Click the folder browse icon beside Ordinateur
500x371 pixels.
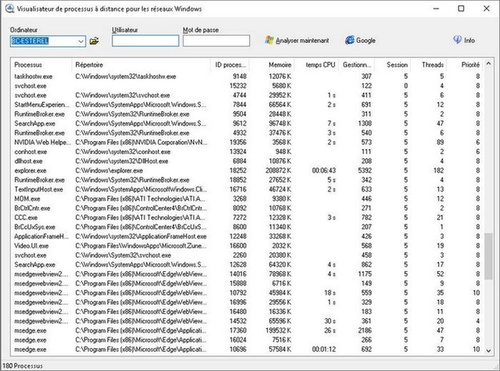[x=94, y=41]
